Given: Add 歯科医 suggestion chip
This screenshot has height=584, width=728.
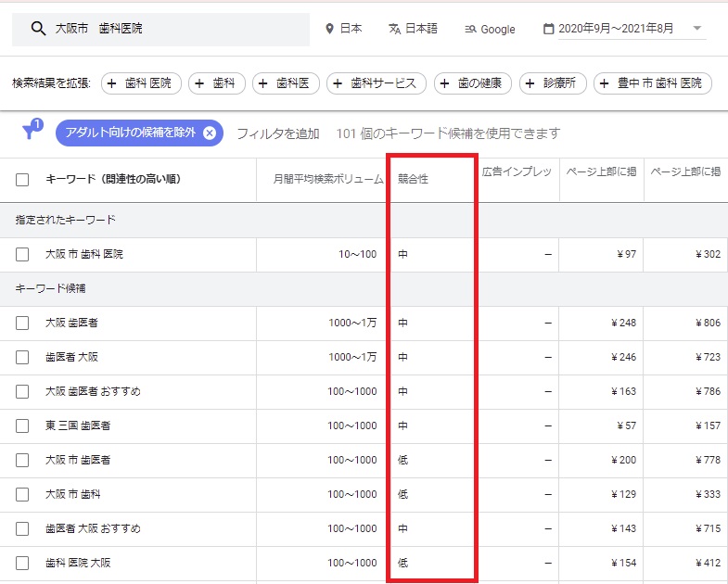Looking at the screenshot, I should coord(286,83).
